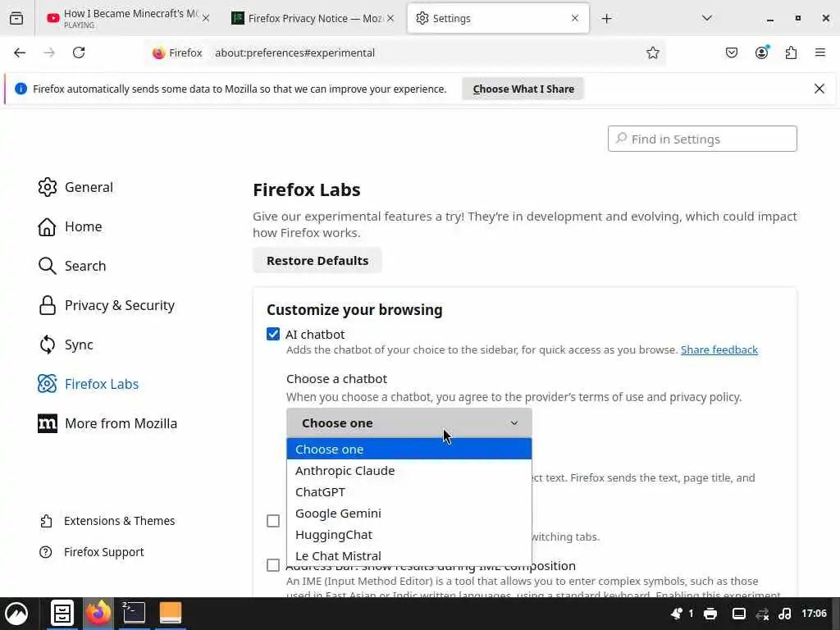
Task: Click the info icon in notification bar
Action: click(21, 89)
